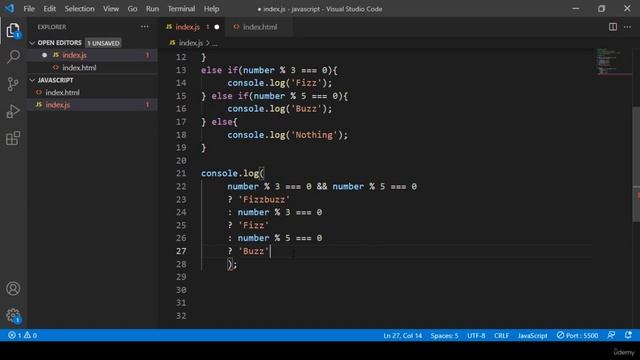Click the error count badge on index.js in JAVASCRIPT folder

pyautogui.click(x=147, y=105)
